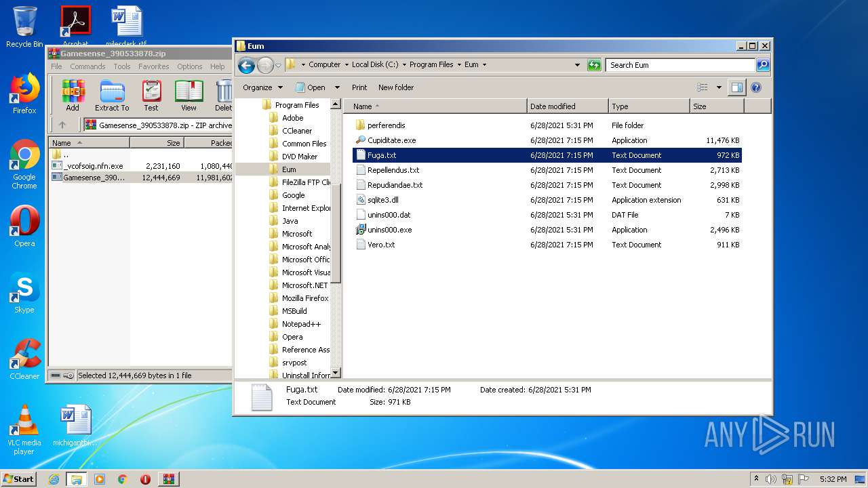Screen dimensions: 868x488
Task: Open WinRAR Options menu
Action: click(x=190, y=66)
